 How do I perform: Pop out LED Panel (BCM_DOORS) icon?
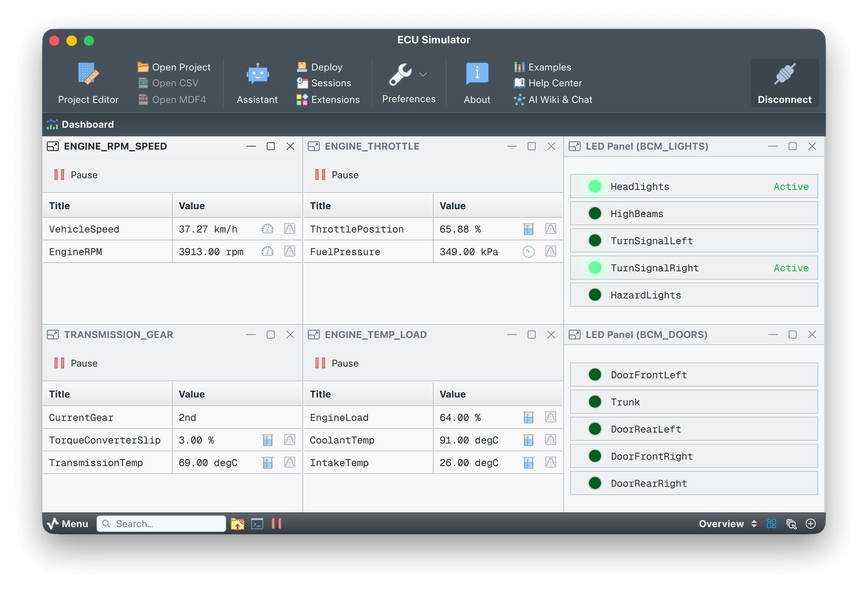(575, 335)
